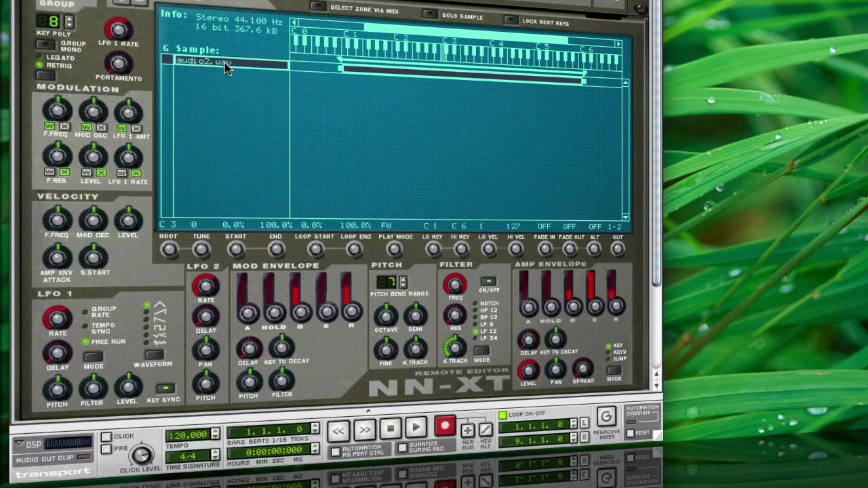Screen dimensions: 868x488
Task: Click the 120.000 tempo field
Action: [x=187, y=434]
